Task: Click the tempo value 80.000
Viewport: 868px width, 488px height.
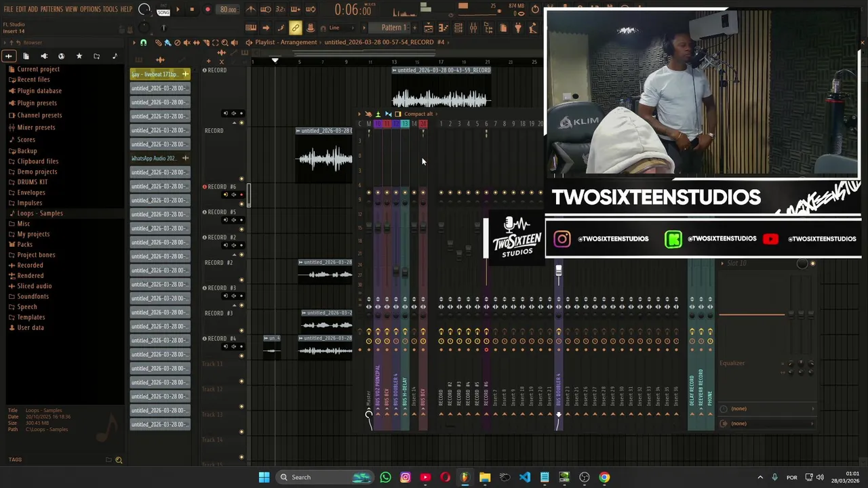Action: point(228,9)
